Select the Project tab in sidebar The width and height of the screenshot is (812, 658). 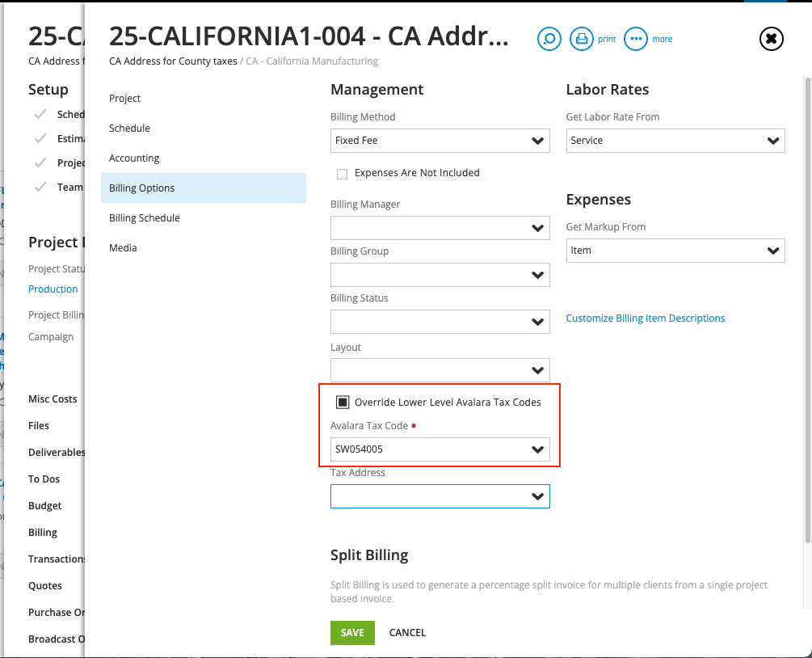click(x=204, y=99)
